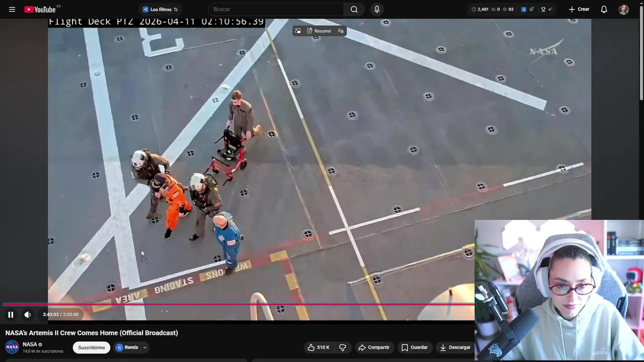Start voice search with microphone icon
Screen dimensions: 644x362
[x=377, y=10]
